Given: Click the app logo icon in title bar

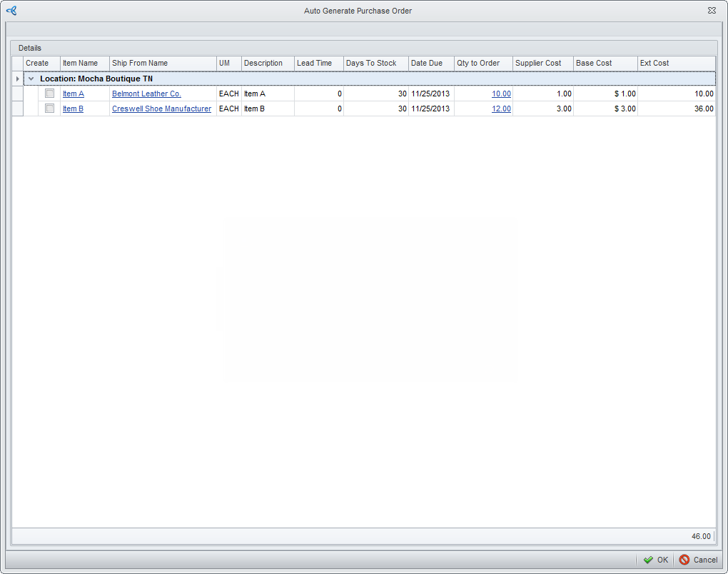Looking at the screenshot, I should (11, 11).
